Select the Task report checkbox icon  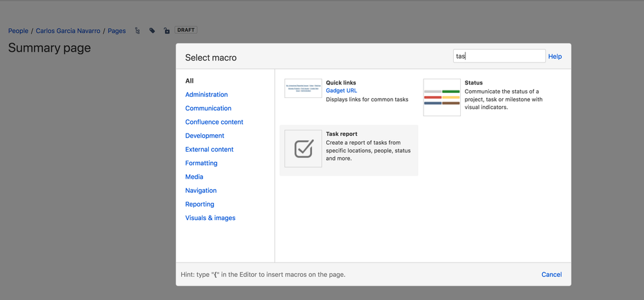[303, 149]
